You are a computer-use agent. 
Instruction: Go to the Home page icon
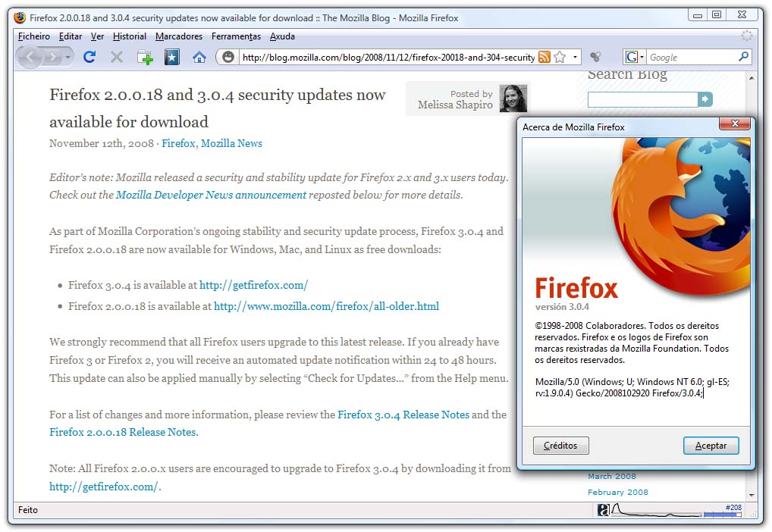[x=199, y=58]
